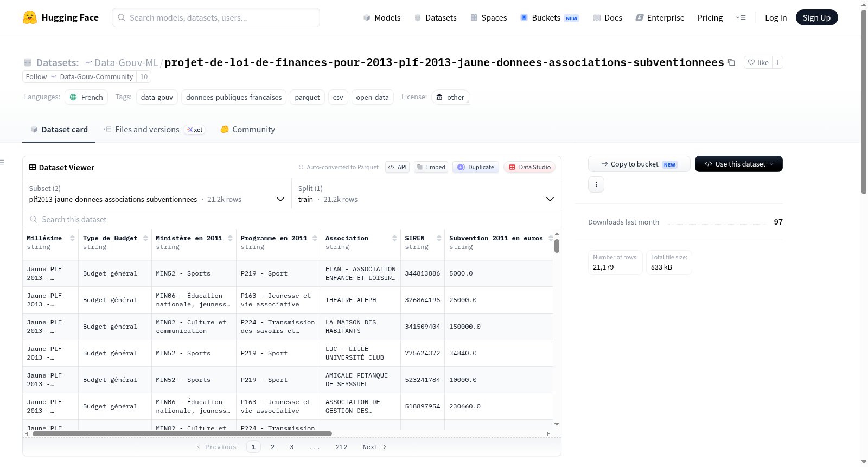868x467 pixels.
Task: Click the page vertical scrollbar
Action: pos(864,101)
